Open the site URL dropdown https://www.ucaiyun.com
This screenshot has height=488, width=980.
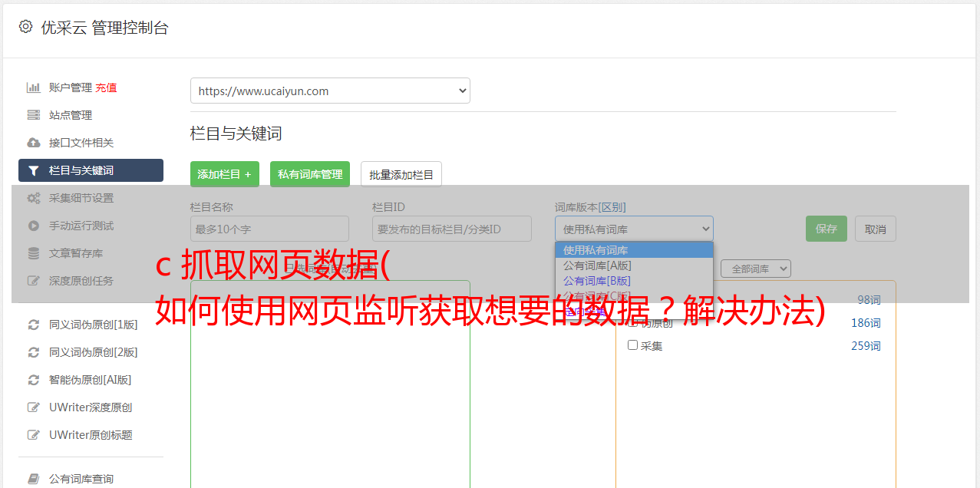point(330,91)
